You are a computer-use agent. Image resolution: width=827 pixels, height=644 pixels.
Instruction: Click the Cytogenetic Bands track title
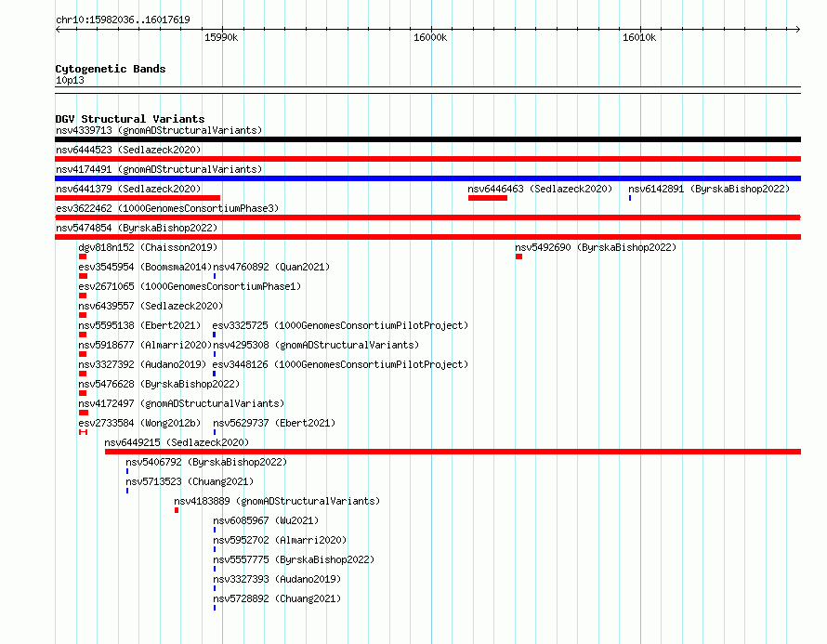(x=111, y=69)
